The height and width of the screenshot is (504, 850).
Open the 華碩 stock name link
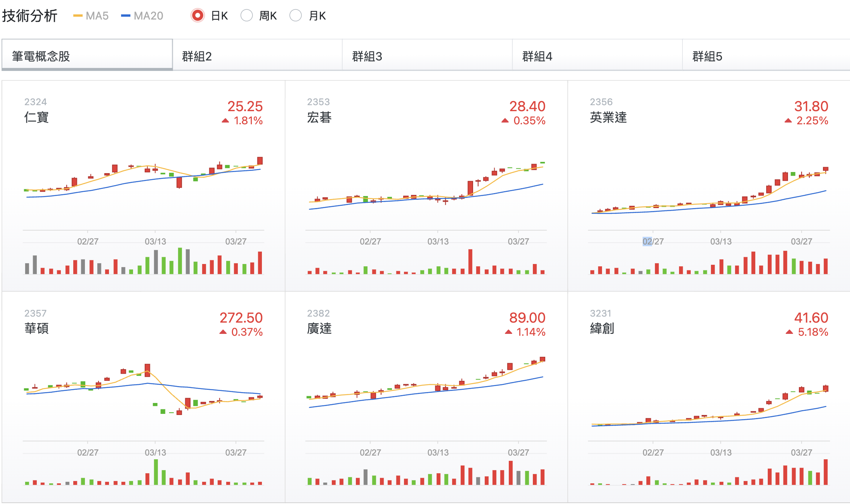pyautogui.click(x=36, y=328)
